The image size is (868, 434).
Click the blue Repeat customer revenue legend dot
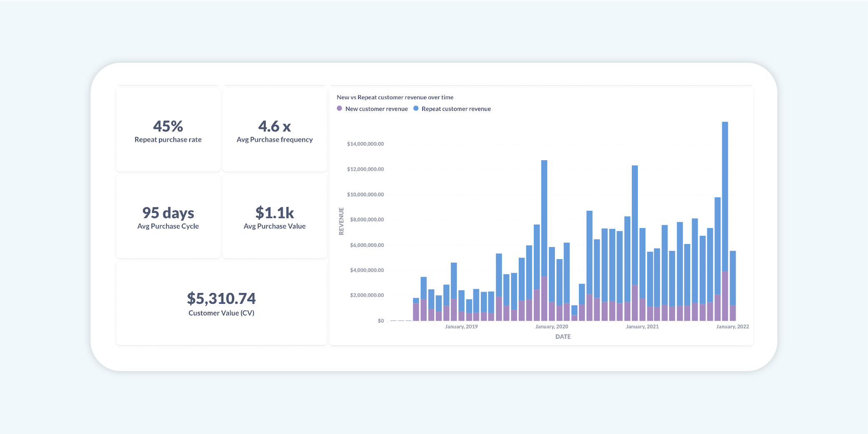[x=416, y=108]
